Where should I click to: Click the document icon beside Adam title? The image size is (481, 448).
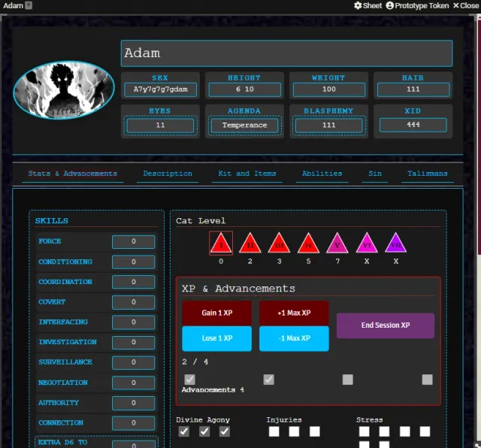pos(29,5)
